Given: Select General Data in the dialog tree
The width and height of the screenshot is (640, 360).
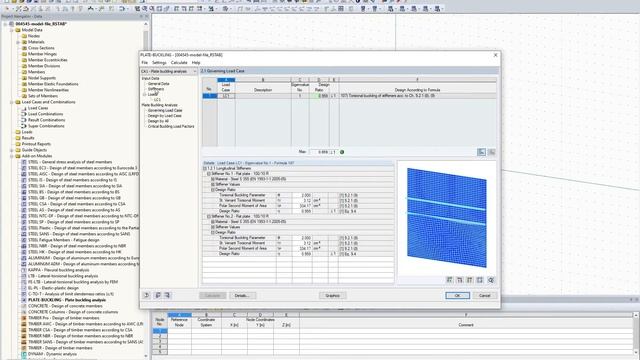Looking at the screenshot, I should 158,84.
